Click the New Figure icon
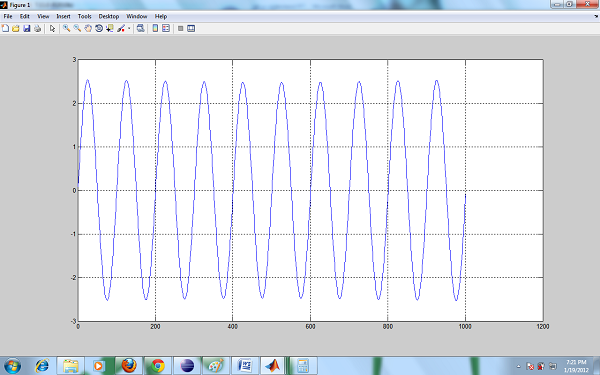 click(x=5, y=28)
